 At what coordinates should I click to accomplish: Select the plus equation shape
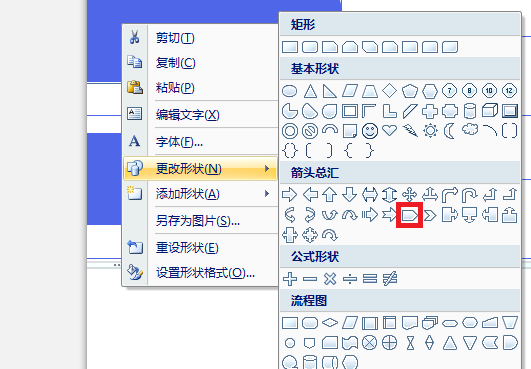coord(290,279)
